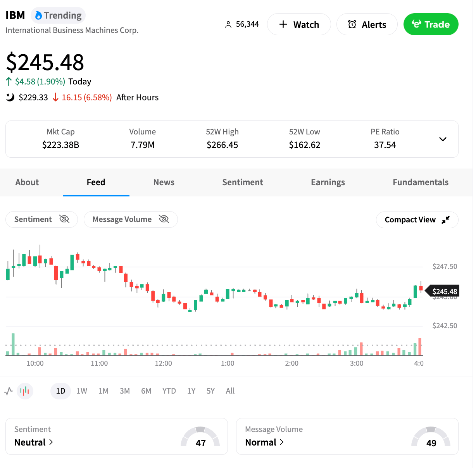Select the line chart type icon
The width and height of the screenshot is (476, 468).
click(9, 391)
